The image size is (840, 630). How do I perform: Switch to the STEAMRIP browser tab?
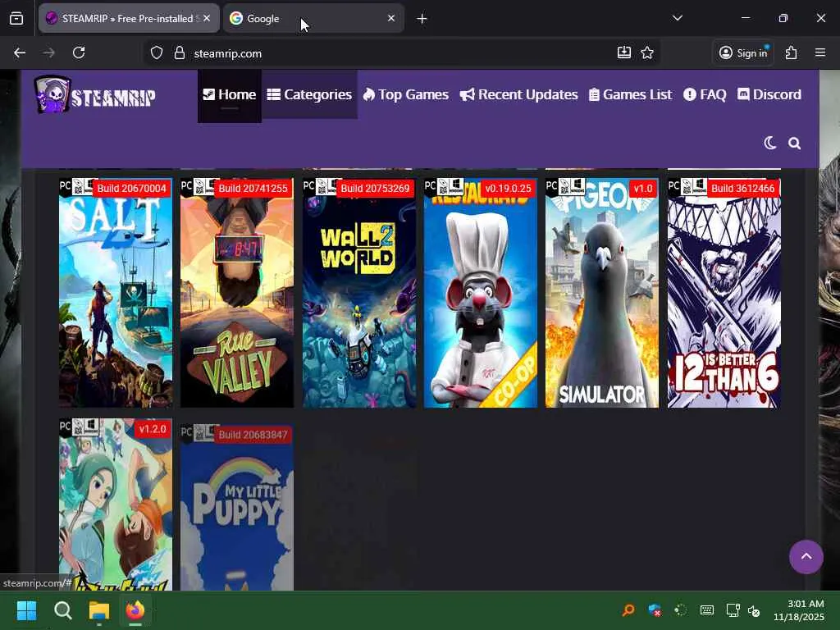pyautogui.click(x=129, y=18)
